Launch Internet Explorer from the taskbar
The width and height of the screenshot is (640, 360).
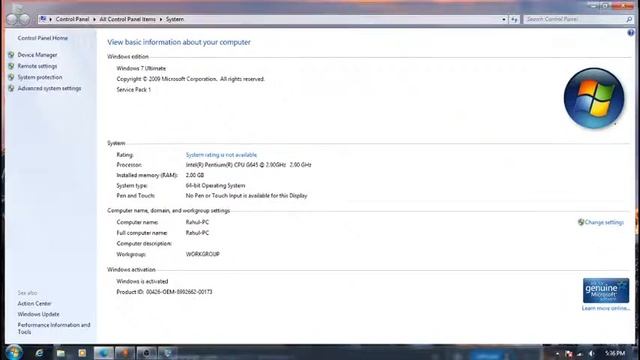point(39,353)
